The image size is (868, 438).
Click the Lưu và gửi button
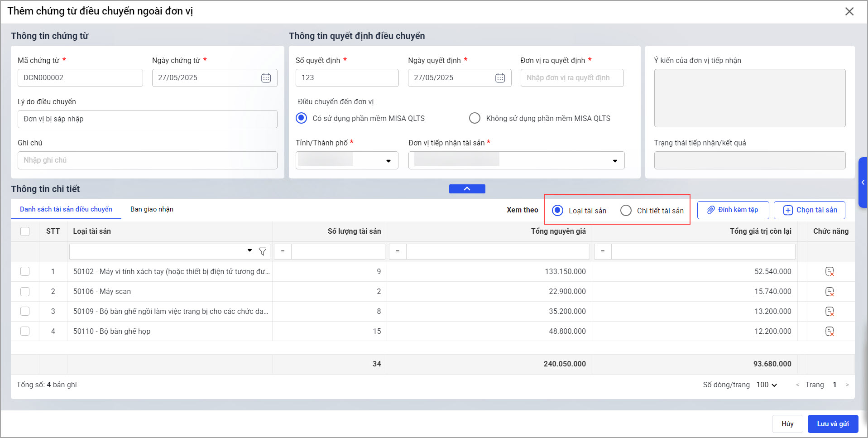[x=833, y=424]
